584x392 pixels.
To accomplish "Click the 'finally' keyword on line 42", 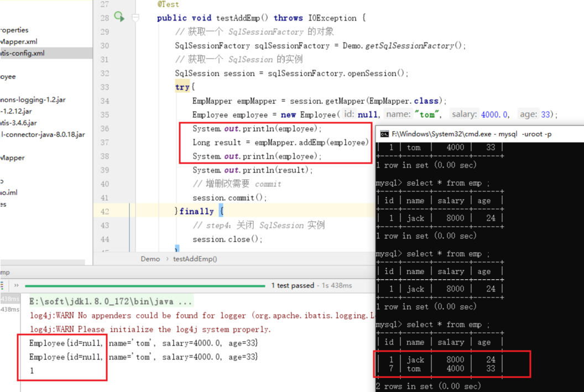I will pos(197,211).
